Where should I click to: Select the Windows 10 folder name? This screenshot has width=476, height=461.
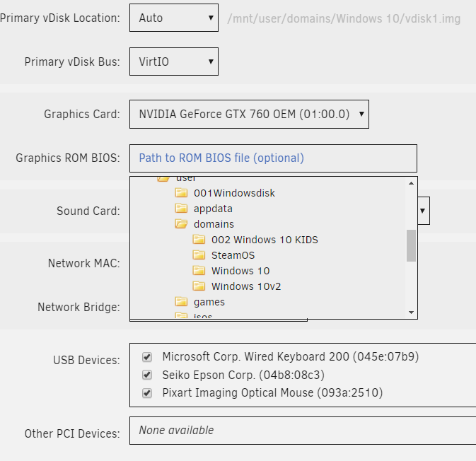pos(240,271)
